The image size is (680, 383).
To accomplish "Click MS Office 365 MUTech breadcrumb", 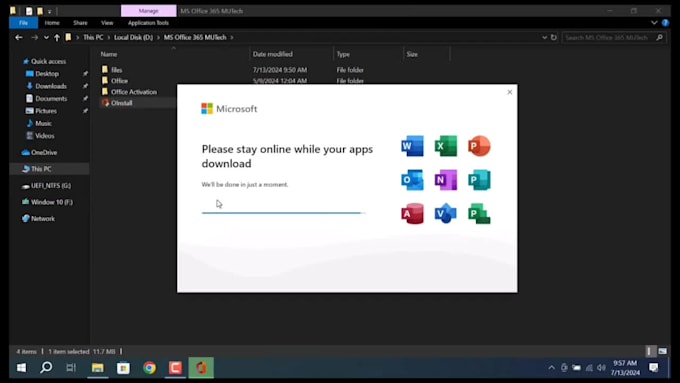I will [195, 37].
